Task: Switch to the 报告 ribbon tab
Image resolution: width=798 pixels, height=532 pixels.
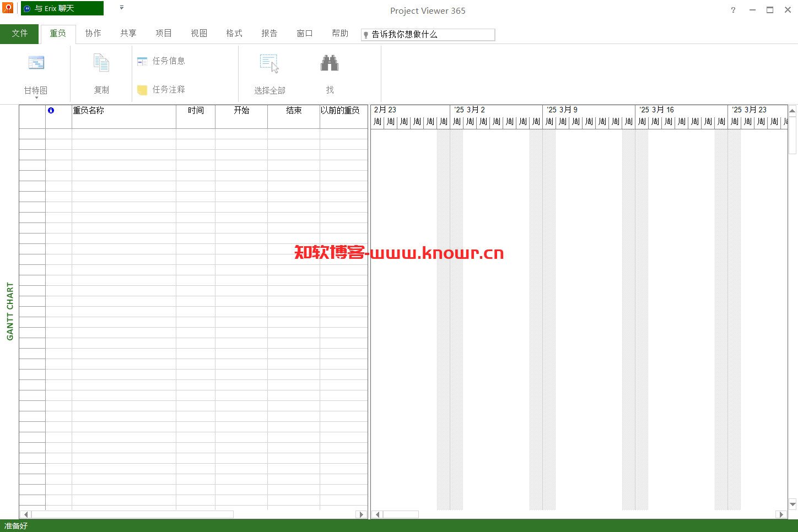Action: 269,34
